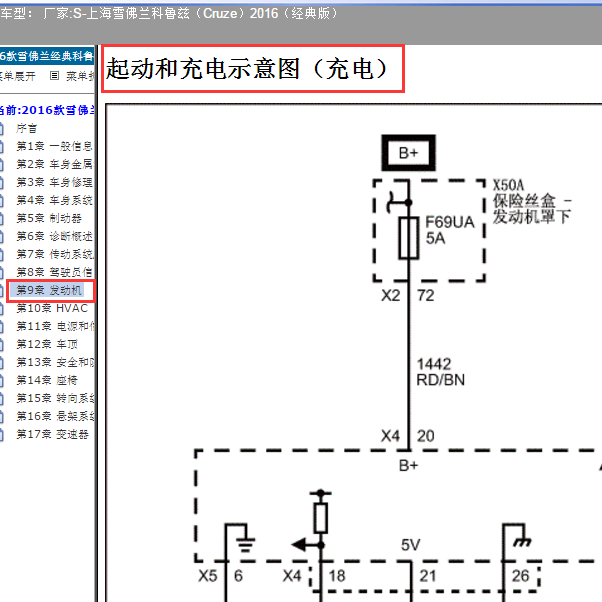The image size is (602, 602).
Task: Click the X2 72 connector label
Action: click(407, 295)
